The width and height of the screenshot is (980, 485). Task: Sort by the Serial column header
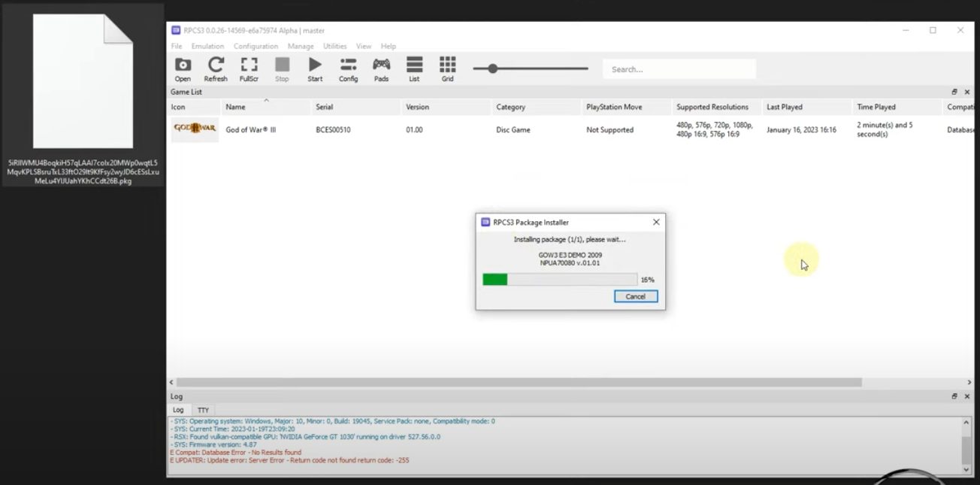(x=356, y=107)
